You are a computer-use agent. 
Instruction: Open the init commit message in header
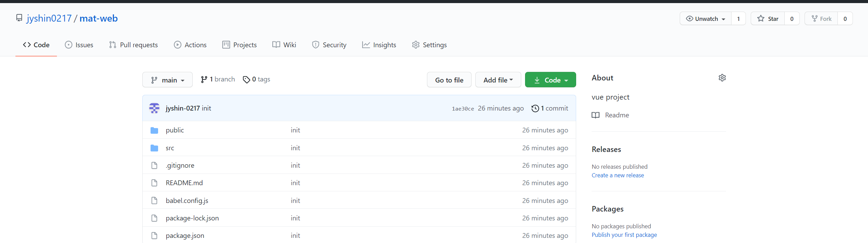[x=206, y=108]
